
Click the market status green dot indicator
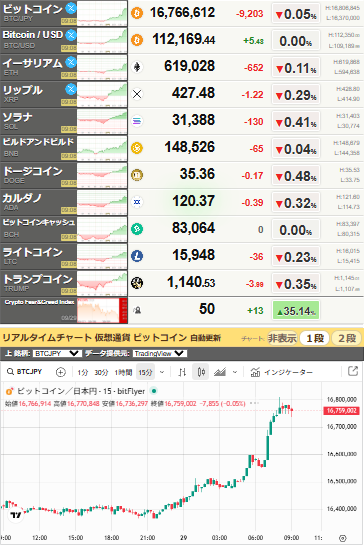154,391
